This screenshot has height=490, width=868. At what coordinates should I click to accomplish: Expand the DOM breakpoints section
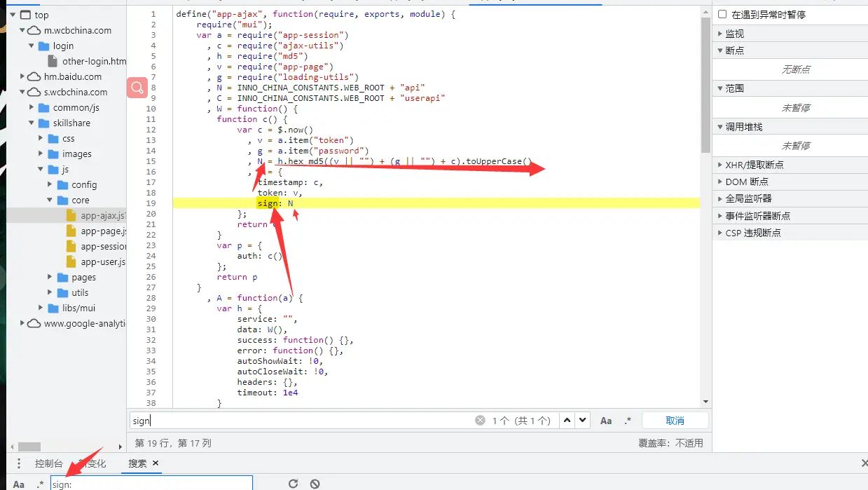point(720,182)
